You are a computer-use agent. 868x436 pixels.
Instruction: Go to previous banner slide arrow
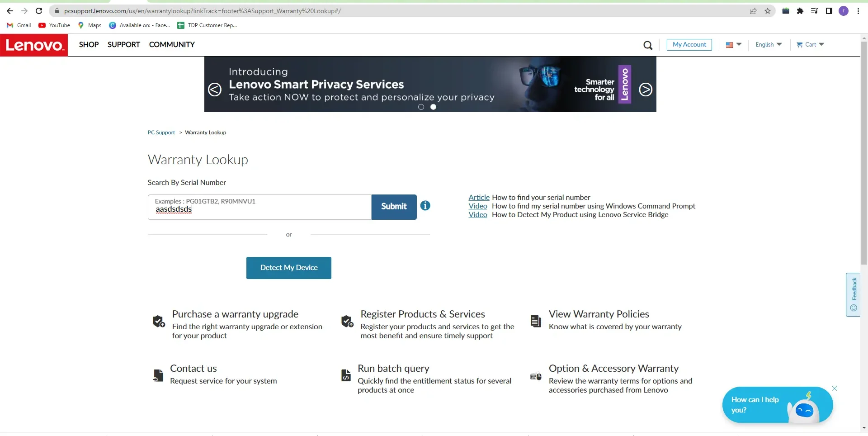click(215, 90)
